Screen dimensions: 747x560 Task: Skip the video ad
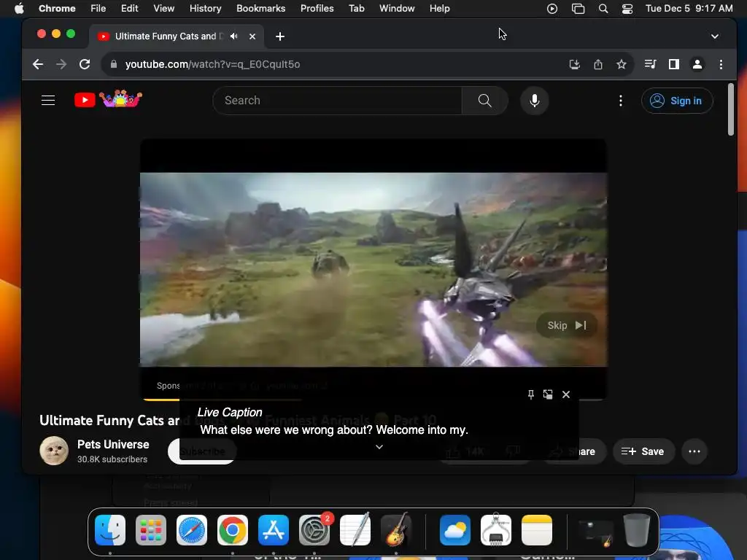(566, 325)
